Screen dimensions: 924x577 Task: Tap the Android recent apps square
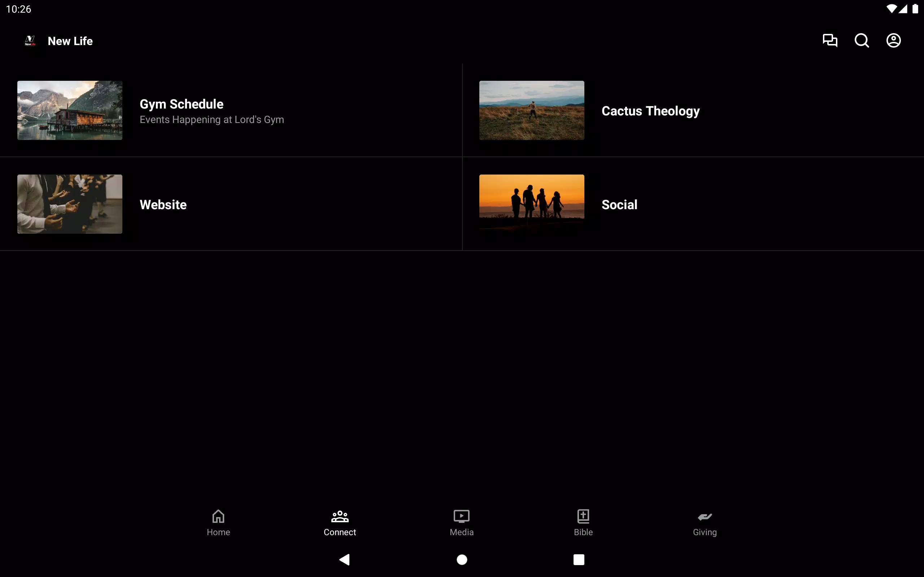(x=579, y=559)
